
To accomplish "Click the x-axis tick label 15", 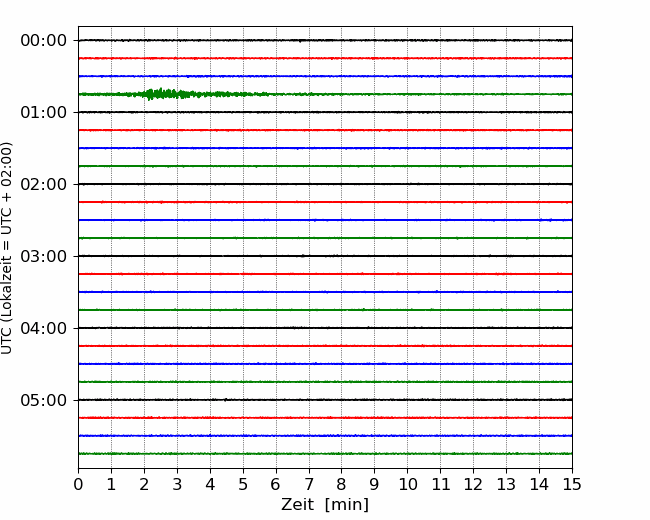I will click(572, 484).
